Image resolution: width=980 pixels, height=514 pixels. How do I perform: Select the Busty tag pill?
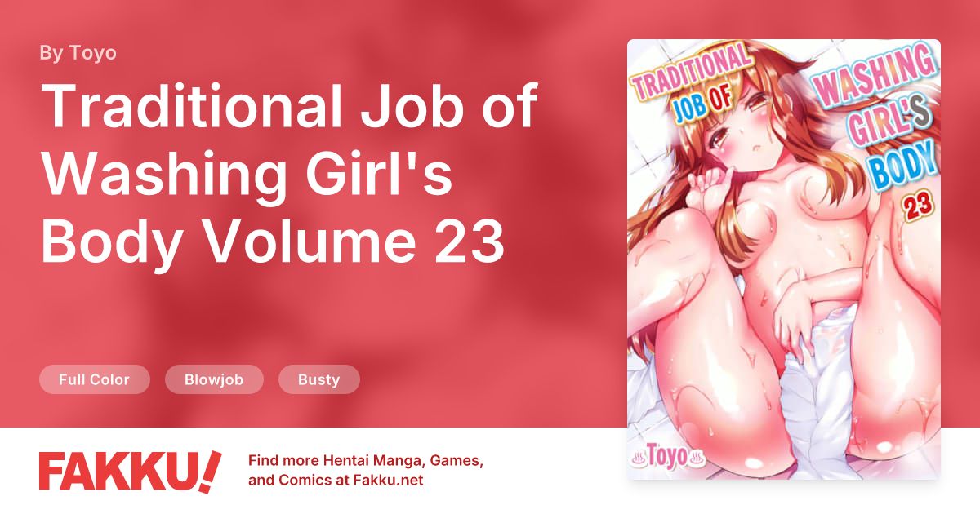318,379
